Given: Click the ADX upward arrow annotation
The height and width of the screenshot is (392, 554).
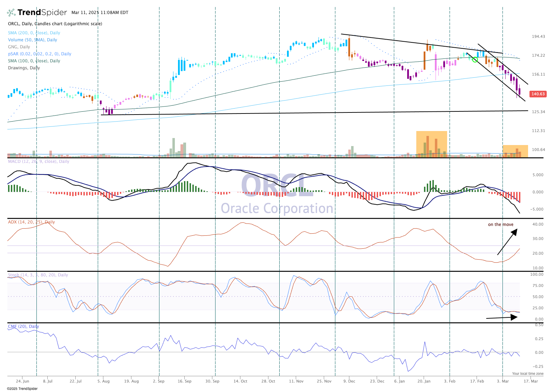Looking at the screenshot, I should pos(507,242).
